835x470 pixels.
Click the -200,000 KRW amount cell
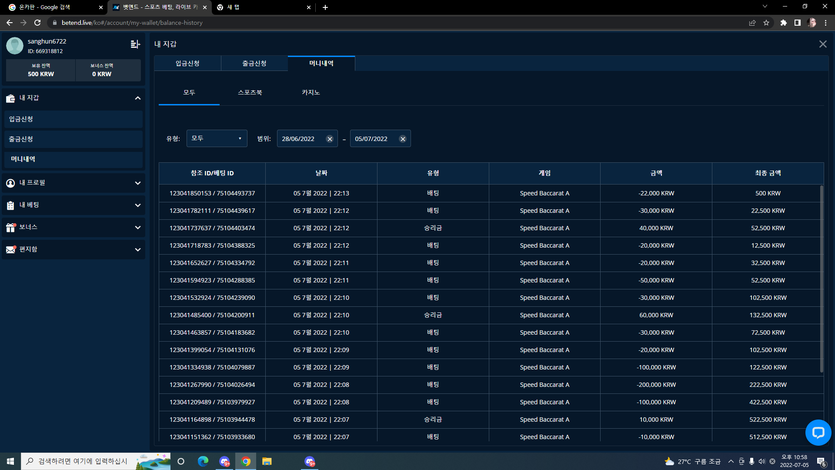(x=656, y=385)
